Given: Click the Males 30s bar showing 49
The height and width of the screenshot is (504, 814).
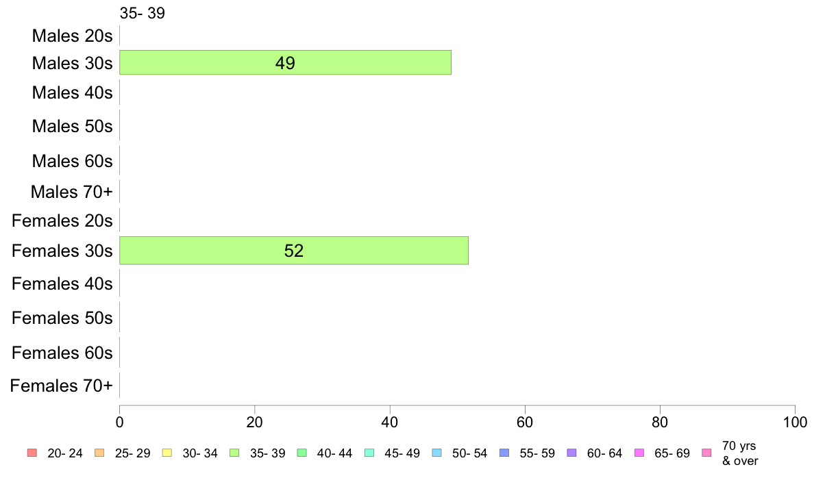Looking at the screenshot, I should pyautogui.click(x=286, y=62).
